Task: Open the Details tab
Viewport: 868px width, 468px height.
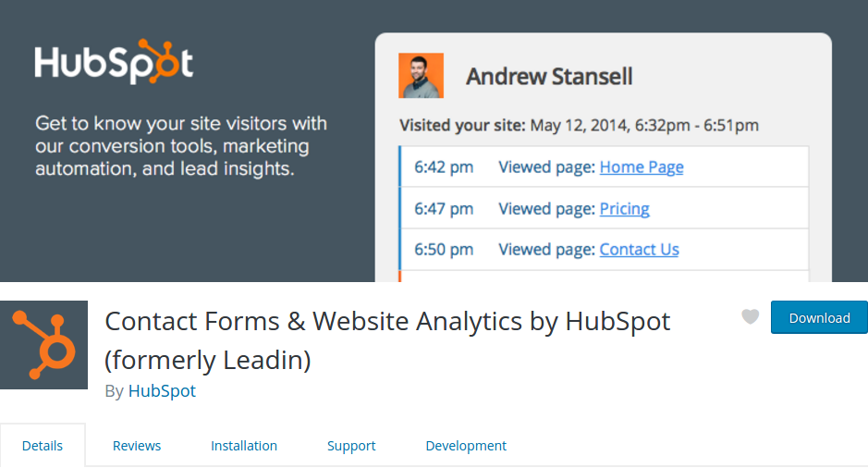Action: tap(43, 446)
